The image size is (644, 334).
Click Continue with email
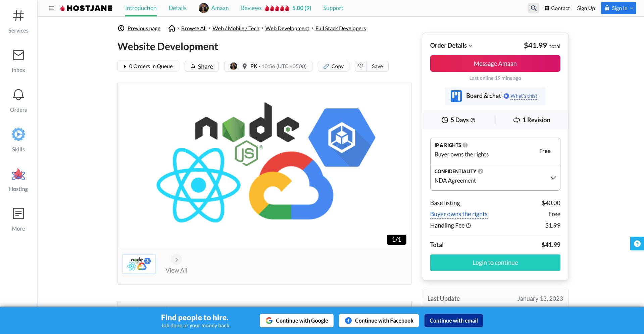pyautogui.click(x=454, y=321)
